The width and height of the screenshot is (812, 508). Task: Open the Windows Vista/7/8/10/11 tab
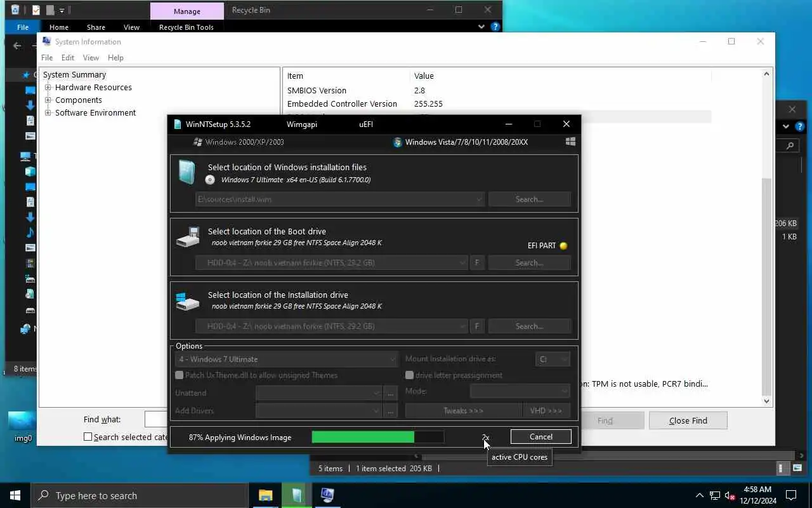tap(461, 142)
